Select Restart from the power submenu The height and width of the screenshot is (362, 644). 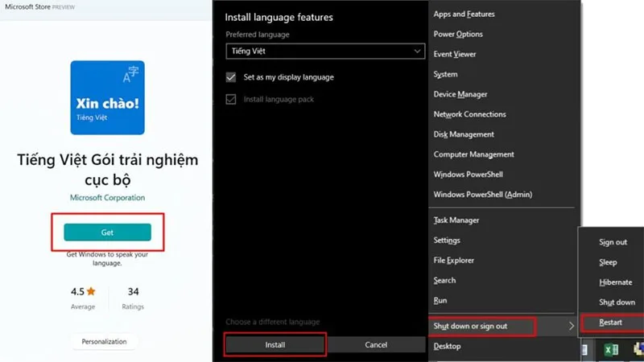pos(611,323)
